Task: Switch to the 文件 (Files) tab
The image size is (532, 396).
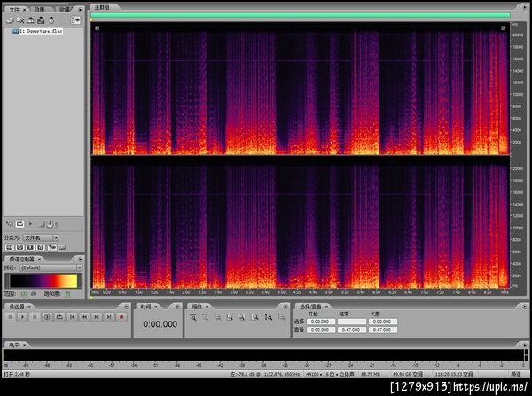Action: (x=14, y=10)
